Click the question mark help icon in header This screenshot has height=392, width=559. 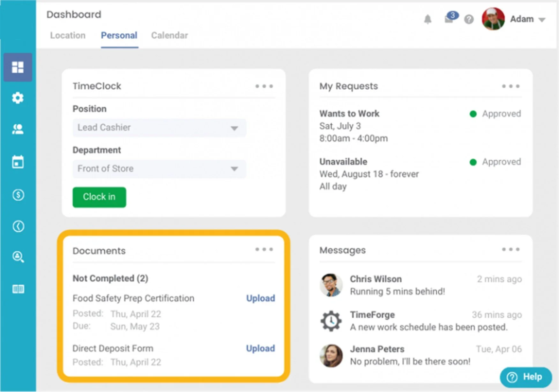tap(469, 19)
